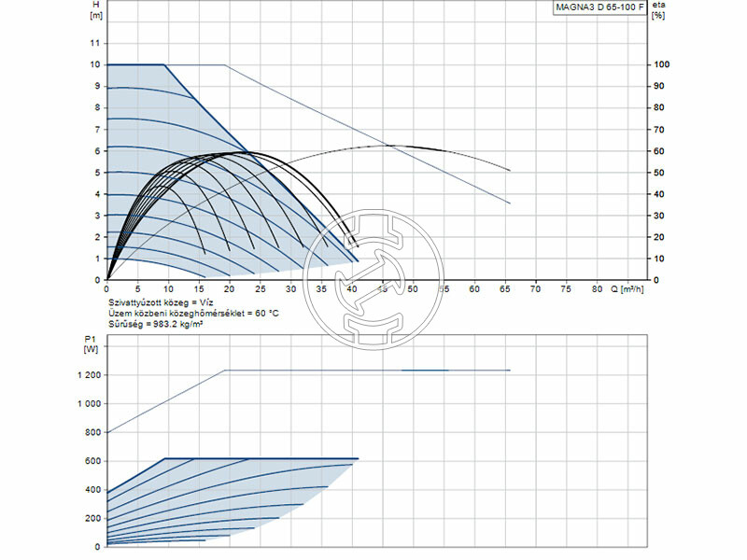Screen dimensions: 747x560
Task: Click the 80 tick label on the Q axis
Action: (598, 290)
